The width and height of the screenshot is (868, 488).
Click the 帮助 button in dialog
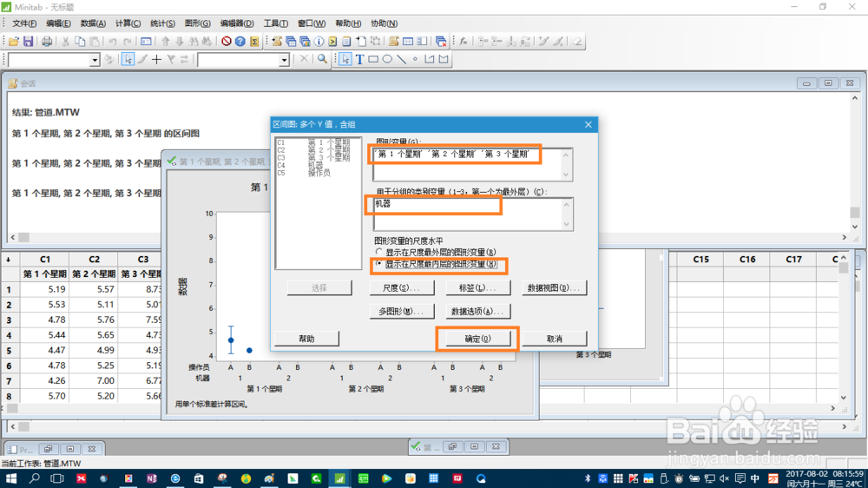tap(306, 339)
